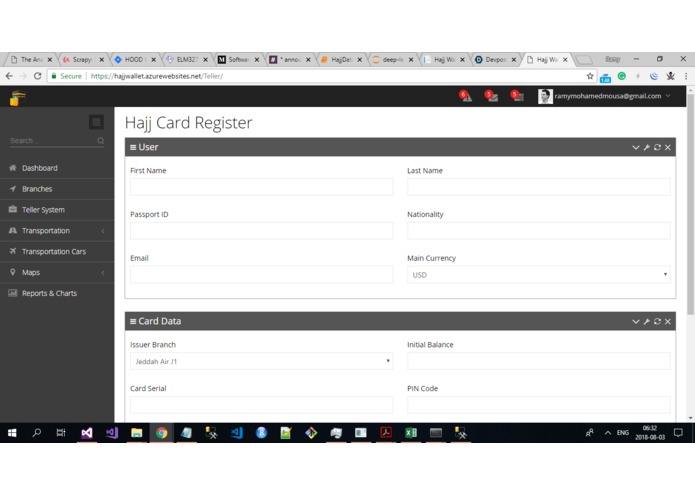Click the sidebar search magnifier icon

click(x=101, y=140)
